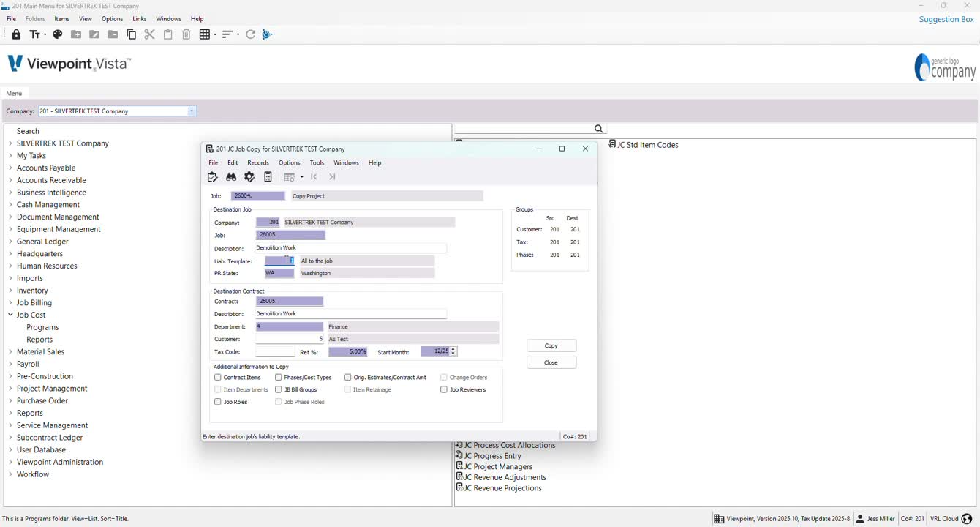Screen dimensions: 980x527
Task: Click the Copy button
Action: (x=551, y=345)
